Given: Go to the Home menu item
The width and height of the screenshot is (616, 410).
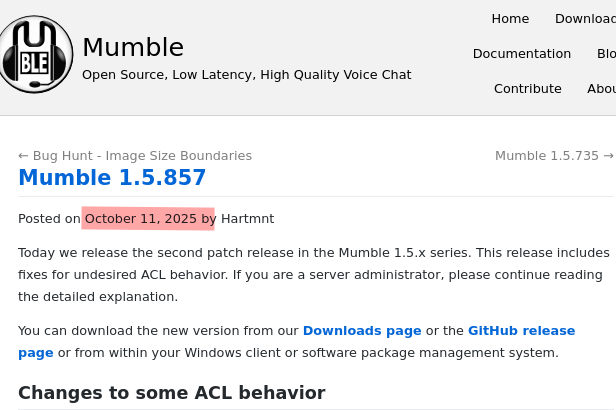Looking at the screenshot, I should [510, 19].
